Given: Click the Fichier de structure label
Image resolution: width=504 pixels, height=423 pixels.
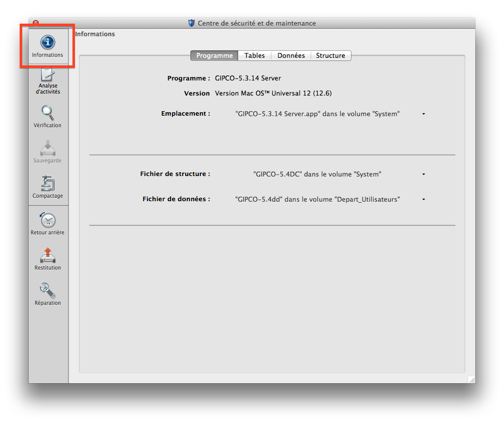Looking at the screenshot, I should (175, 174).
